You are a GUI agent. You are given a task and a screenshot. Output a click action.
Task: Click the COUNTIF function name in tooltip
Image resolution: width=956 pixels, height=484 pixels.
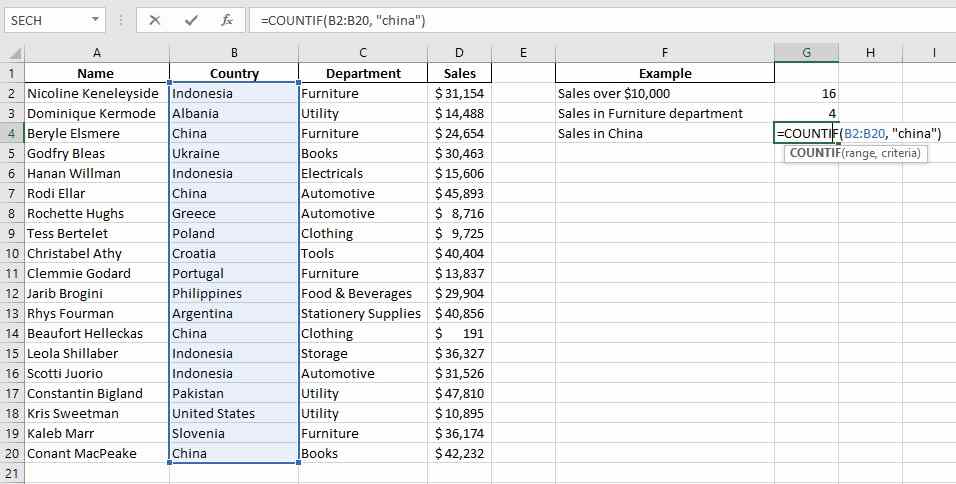[812, 153]
